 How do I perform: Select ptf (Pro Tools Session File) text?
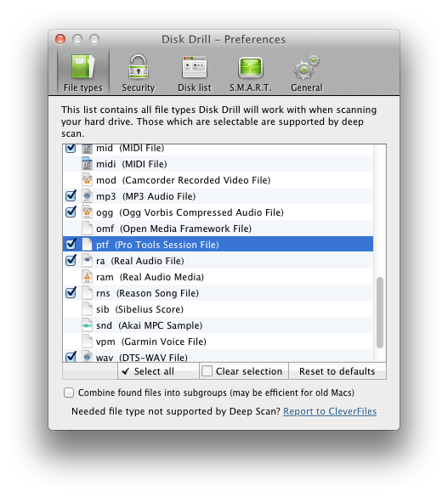pos(157,245)
